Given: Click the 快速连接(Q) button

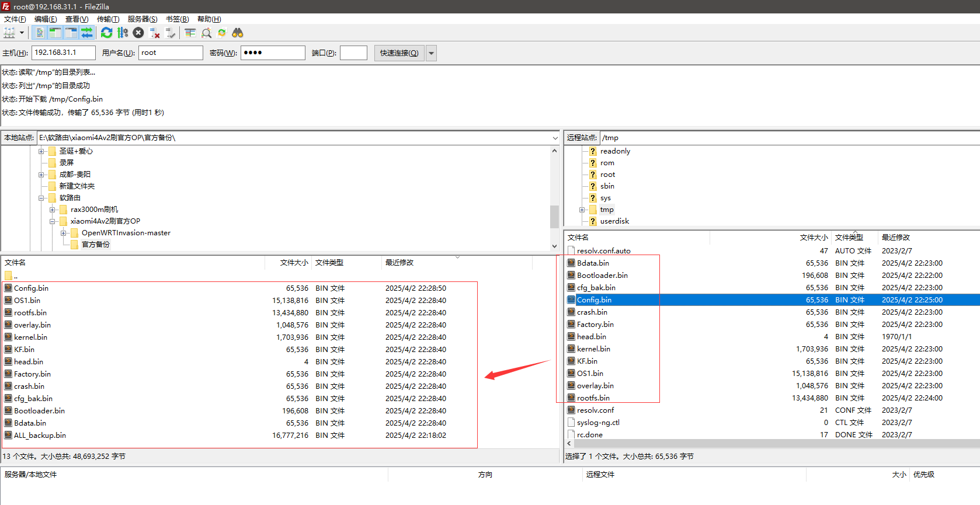Looking at the screenshot, I should click(399, 53).
